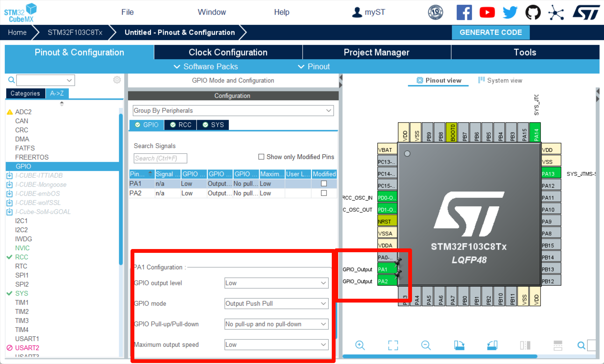This screenshot has height=364, width=604.
Task: Expand the Software Packs menu
Action: point(206,67)
